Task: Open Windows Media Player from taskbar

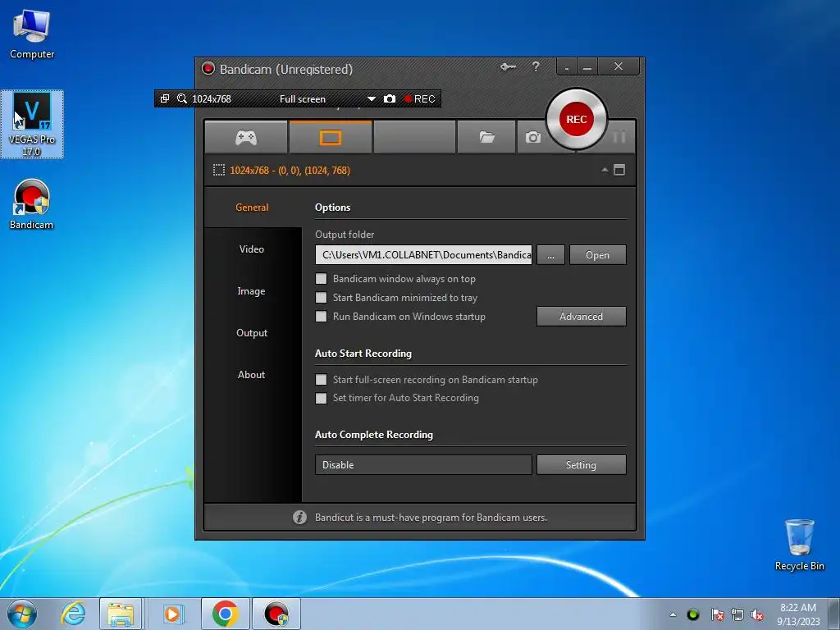Action: click(172, 614)
